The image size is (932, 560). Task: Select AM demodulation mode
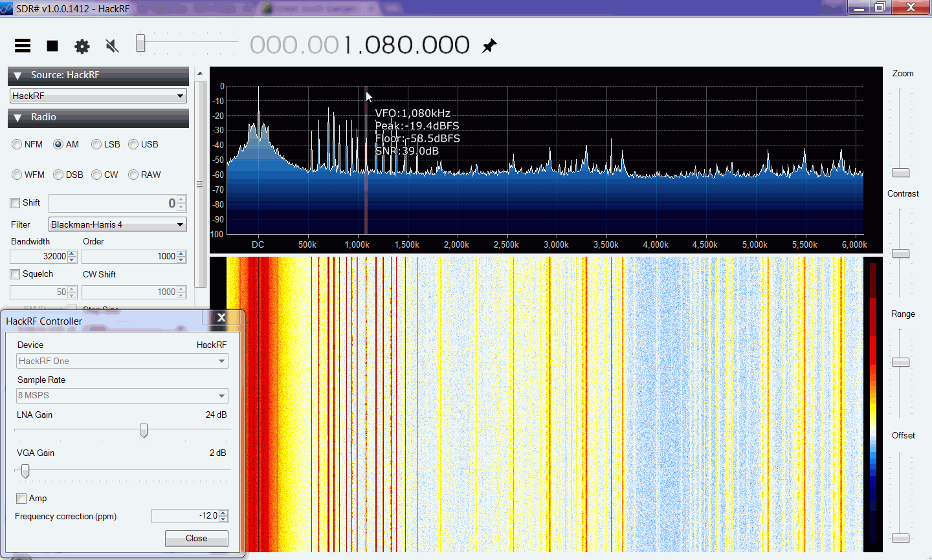(x=58, y=144)
